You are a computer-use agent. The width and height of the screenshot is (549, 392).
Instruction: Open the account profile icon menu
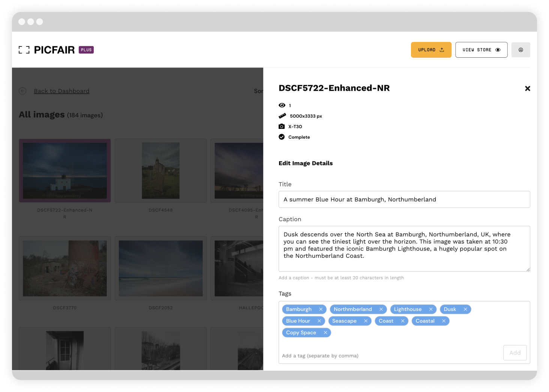(x=520, y=49)
